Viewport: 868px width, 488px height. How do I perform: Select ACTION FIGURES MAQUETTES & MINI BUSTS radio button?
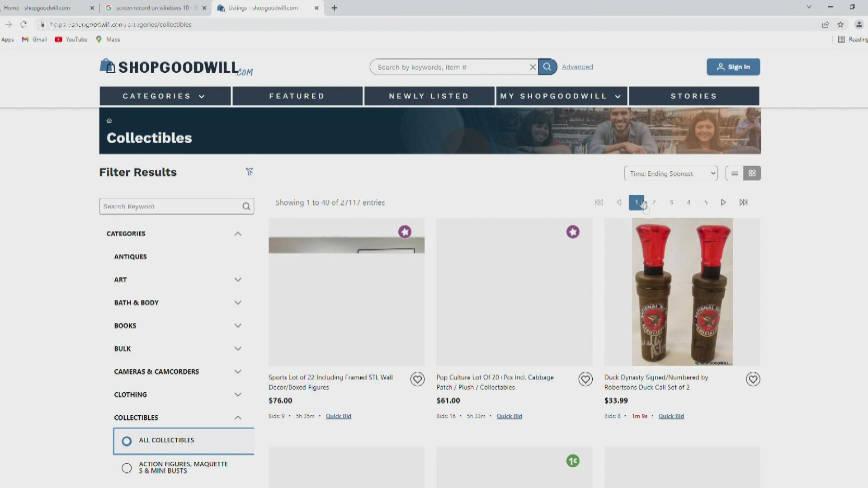coord(127,467)
